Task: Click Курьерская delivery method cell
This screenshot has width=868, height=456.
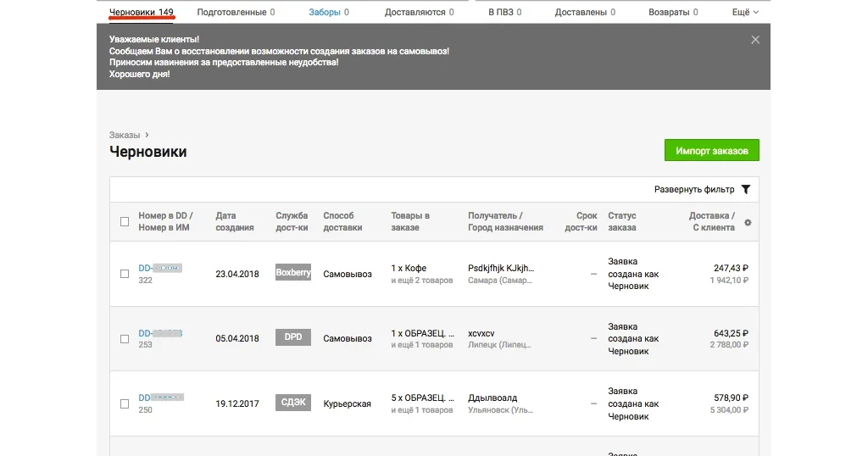Action: pyautogui.click(x=347, y=404)
